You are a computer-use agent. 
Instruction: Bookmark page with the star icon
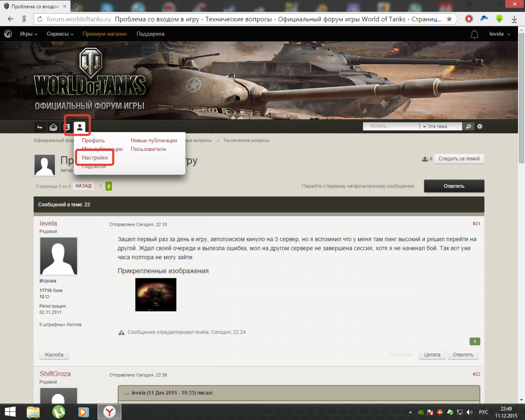(x=449, y=19)
